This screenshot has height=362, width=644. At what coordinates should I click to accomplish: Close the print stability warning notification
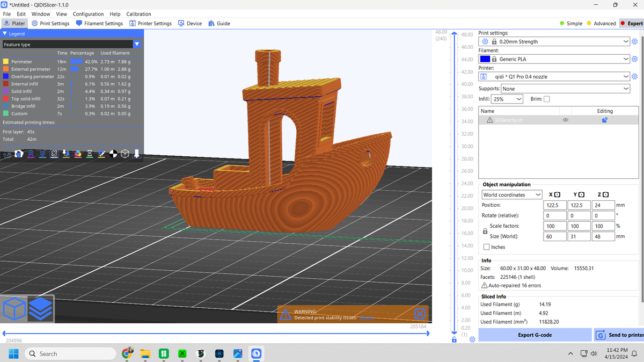pyautogui.click(x=420, y=314)
